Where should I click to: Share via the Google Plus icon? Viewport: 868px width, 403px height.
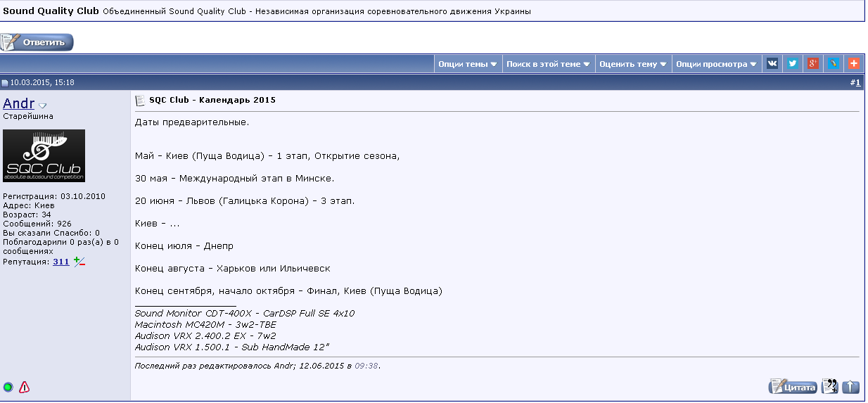(x=813, y=63)
